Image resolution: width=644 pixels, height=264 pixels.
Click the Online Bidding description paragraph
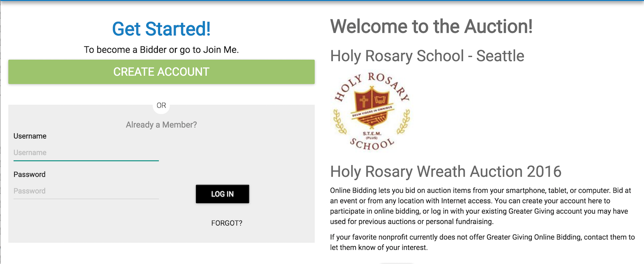[481, 206]
